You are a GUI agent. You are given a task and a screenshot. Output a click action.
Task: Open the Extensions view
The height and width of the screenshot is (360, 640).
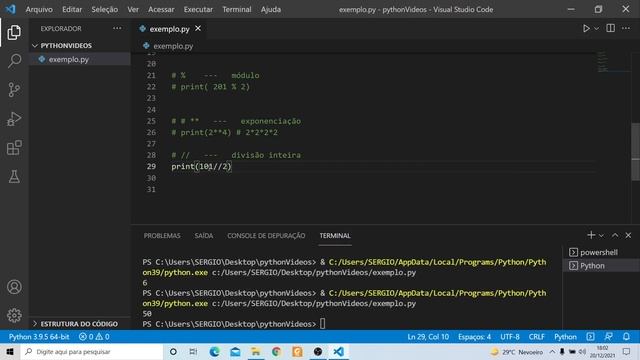14,147
